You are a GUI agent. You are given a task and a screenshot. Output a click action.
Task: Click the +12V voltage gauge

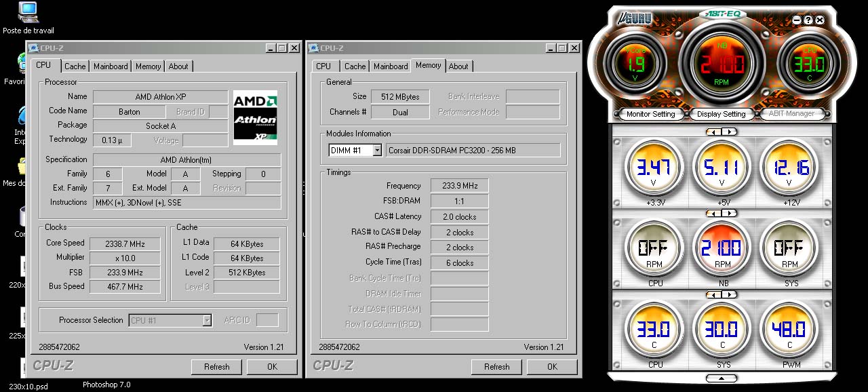pyautogui.click(x=789, y=167)
